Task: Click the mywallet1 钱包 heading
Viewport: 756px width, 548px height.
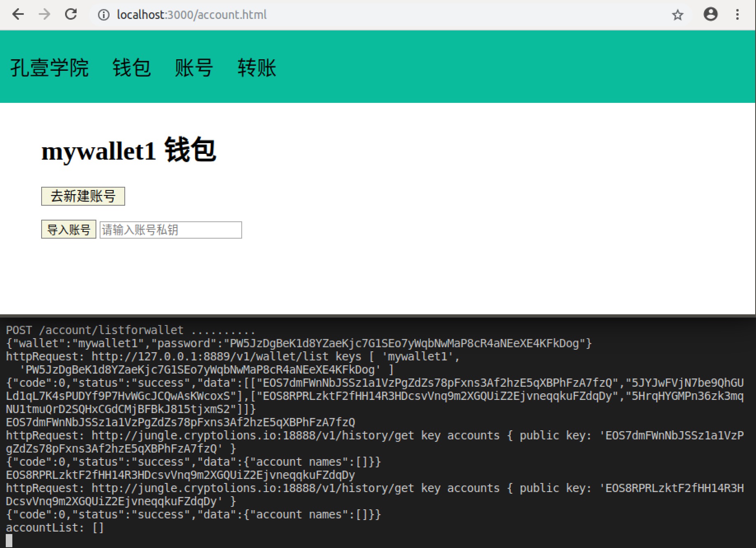Action: tap(129, 150)
